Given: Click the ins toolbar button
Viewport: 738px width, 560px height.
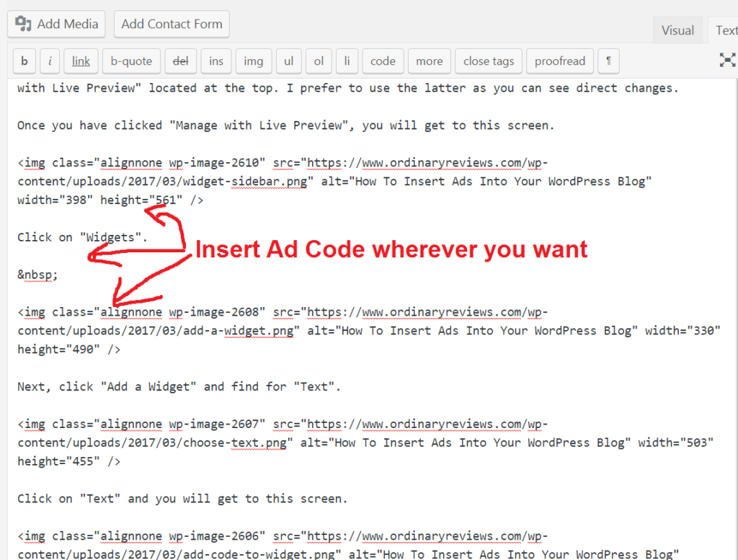Looking at the screenshot, I should [x=216, y=61].
